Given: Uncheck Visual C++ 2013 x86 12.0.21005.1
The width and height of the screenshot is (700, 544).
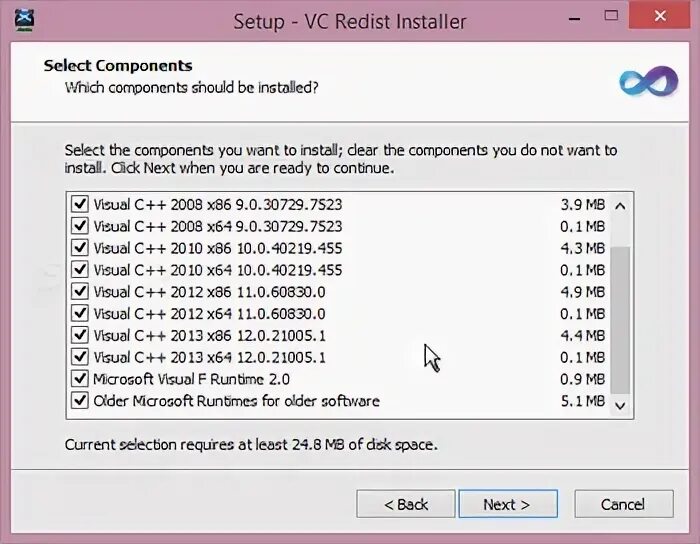Looking at the screenshot, I should click(x=80, y=336).
